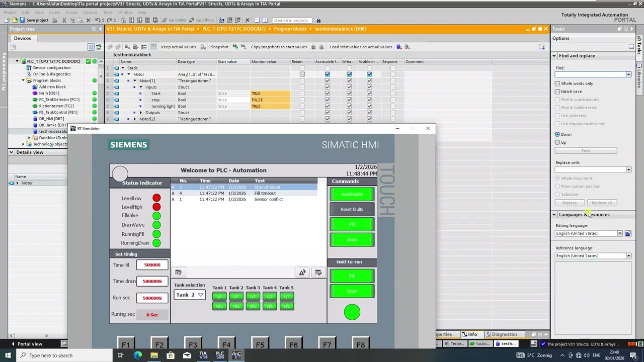The height and width of the screenshot is (362, 644).
Task: Open the Project menu
Action: (10, 12)
